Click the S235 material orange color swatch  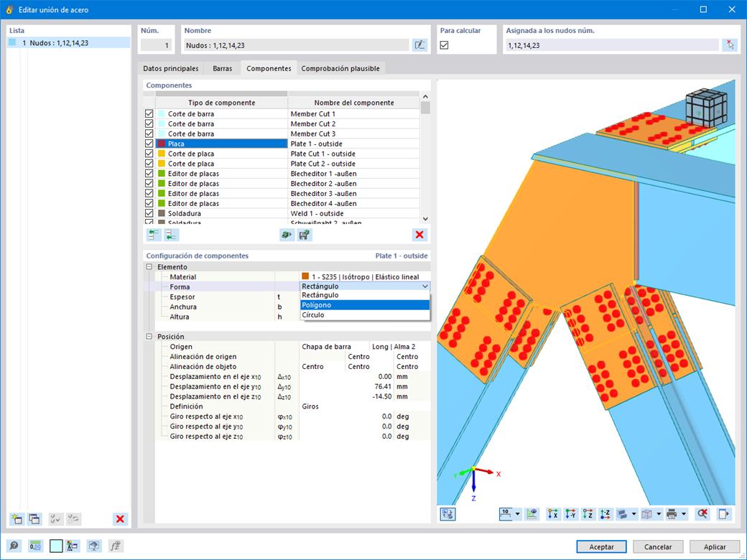[x=305, y=276]
